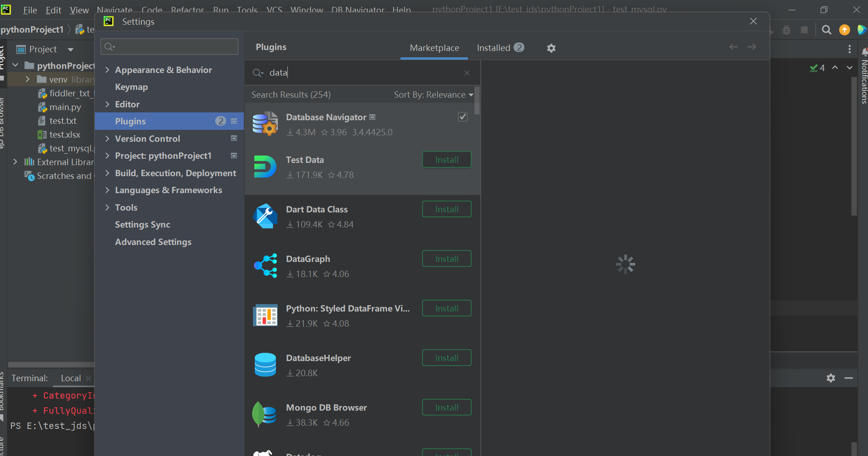
Task: Click the DataGraph plugin icon
Action: pyautogui.click(x=265, y=266)
